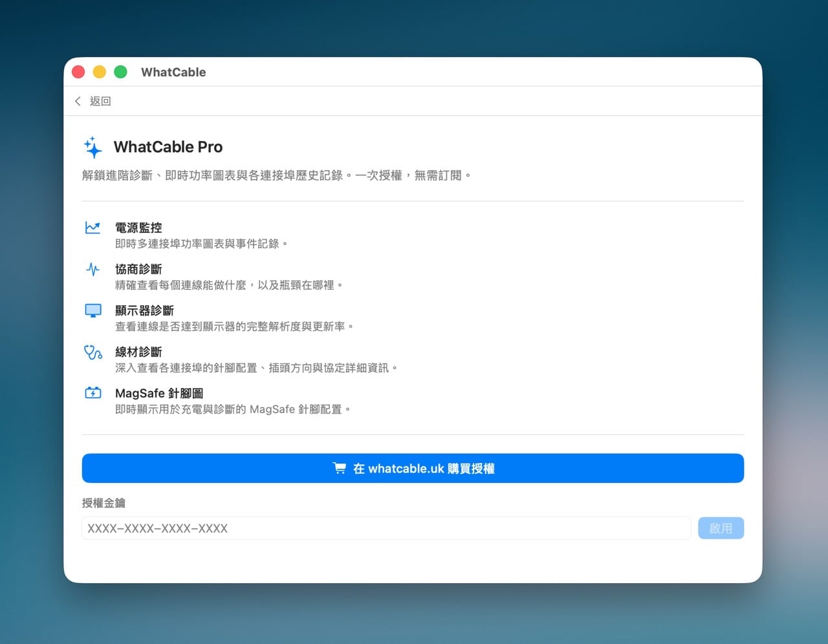Click the subtitle 解鎖進階診斷 text
This screenshot has height=644, width=828.
(x=276, y=175)
